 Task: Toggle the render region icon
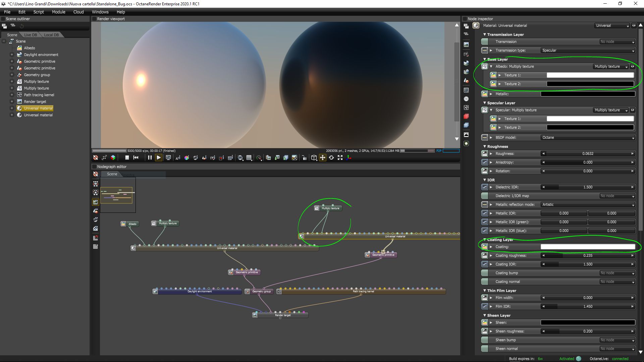click(221, 158)
